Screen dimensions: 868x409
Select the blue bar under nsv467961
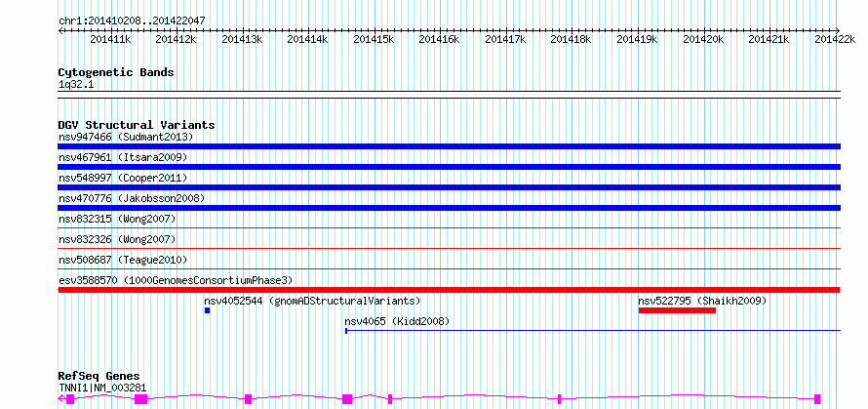point(449,167)
